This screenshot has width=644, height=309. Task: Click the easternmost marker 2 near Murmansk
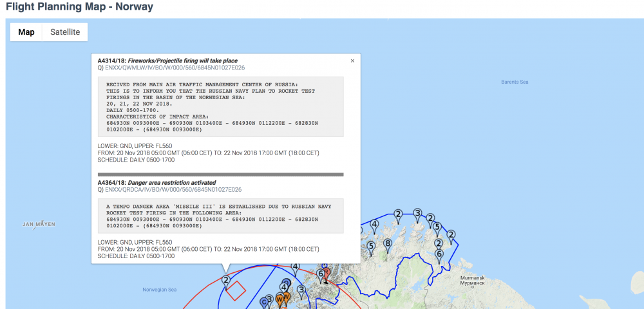[x=451, y=235]
